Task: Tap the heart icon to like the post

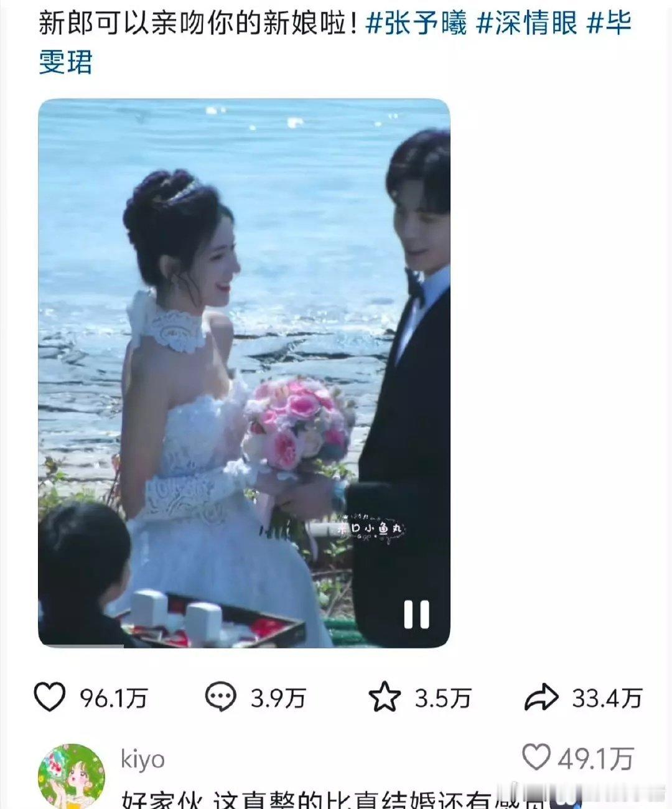Action: (x=49, y=697)
